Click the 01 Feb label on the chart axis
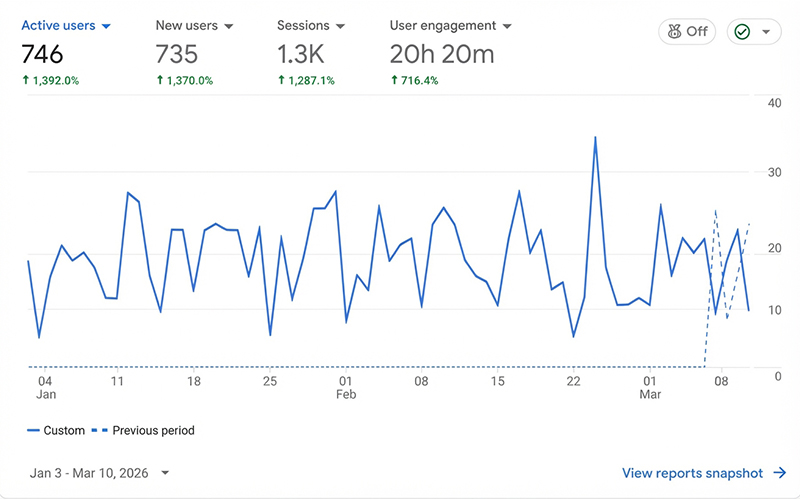Viewport: 800px width, 500px height. click(x=346, y=388)
